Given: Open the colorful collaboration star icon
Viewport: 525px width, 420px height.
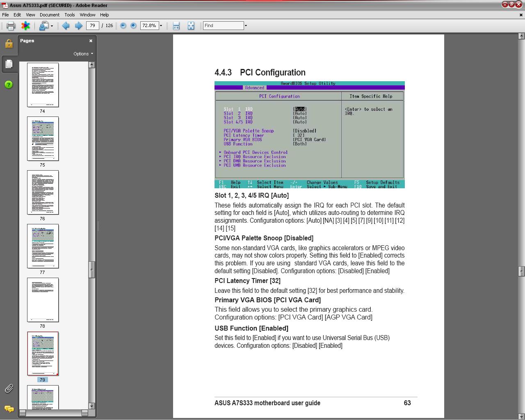Looking at the screenshot, I should (25, 26).
